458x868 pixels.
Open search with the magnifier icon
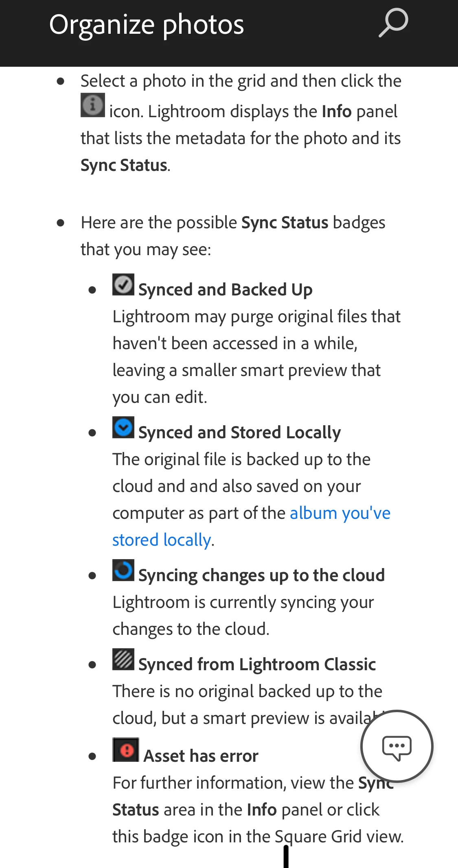coord(393,23)
